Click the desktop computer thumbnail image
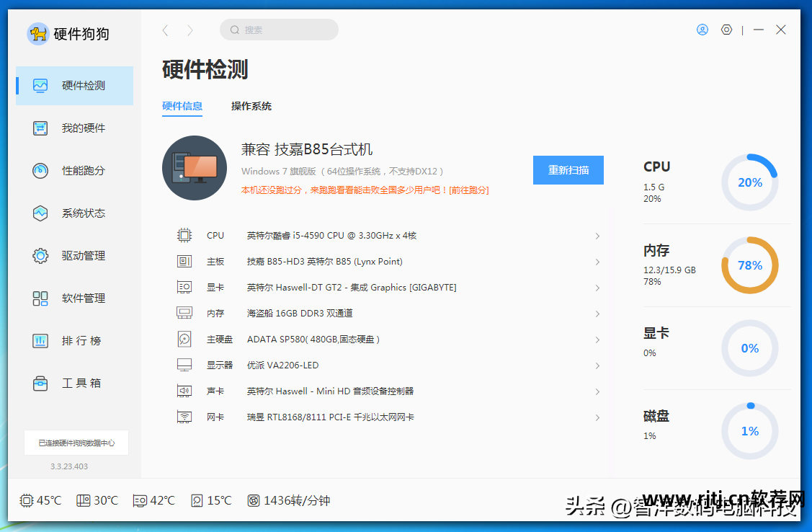Image resolution: width=812 pixels, height=532 pixels. [195, 168]
